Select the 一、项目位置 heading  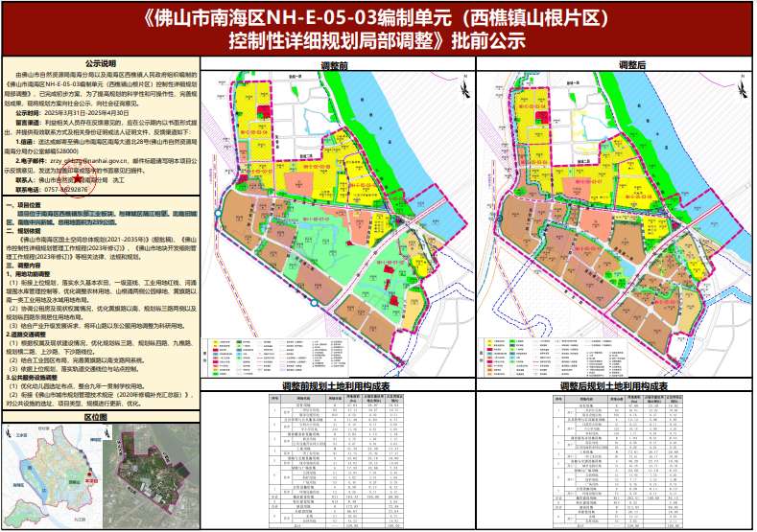[x=24, y=205]
